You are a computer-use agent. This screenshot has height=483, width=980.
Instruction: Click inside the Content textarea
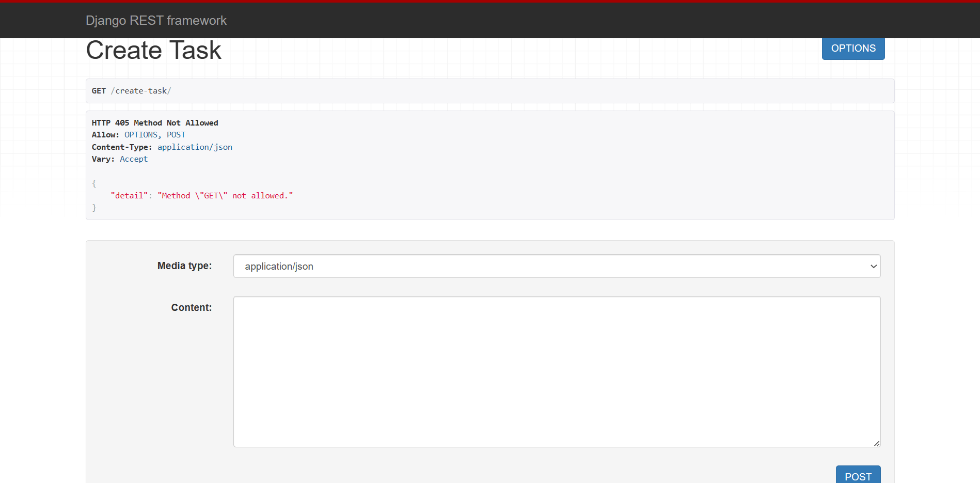(x=557, y=371)
